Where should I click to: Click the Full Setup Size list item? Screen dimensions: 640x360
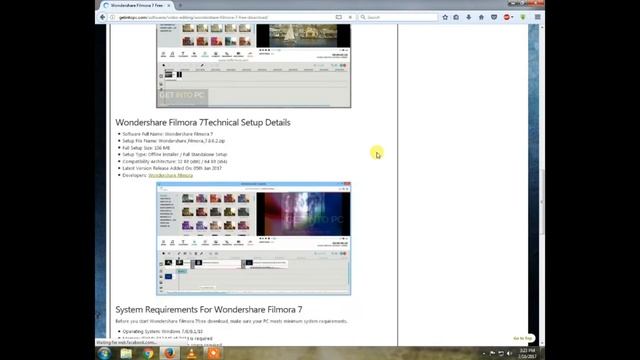pos(146,148)
